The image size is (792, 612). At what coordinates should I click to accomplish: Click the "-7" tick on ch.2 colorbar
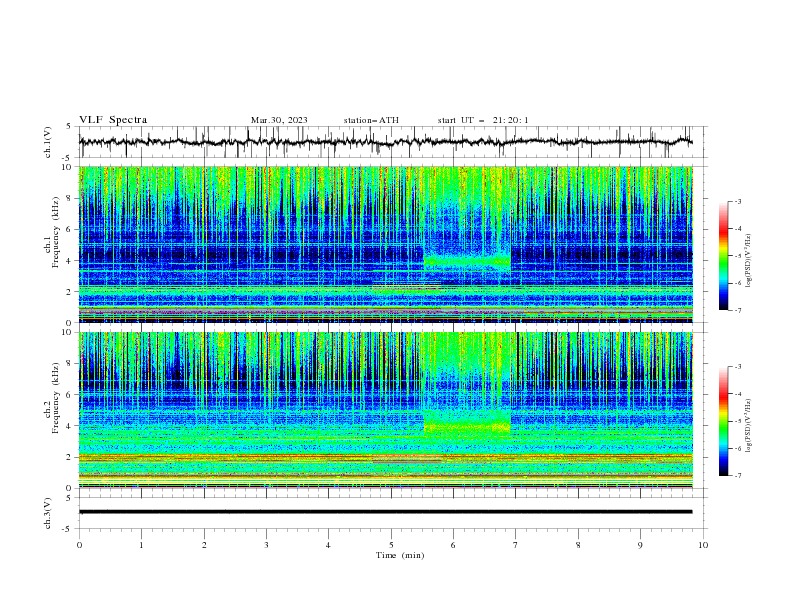click(738, 476)
